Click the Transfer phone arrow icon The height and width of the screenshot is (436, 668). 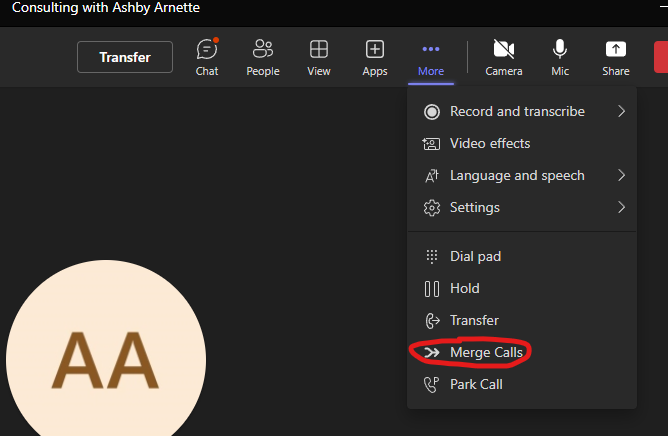point(432,321)
